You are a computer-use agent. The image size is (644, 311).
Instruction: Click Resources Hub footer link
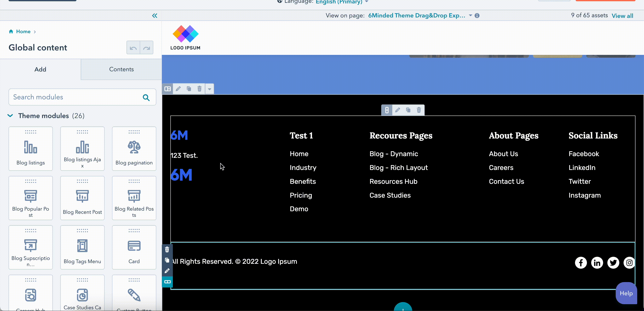(394, 182)
